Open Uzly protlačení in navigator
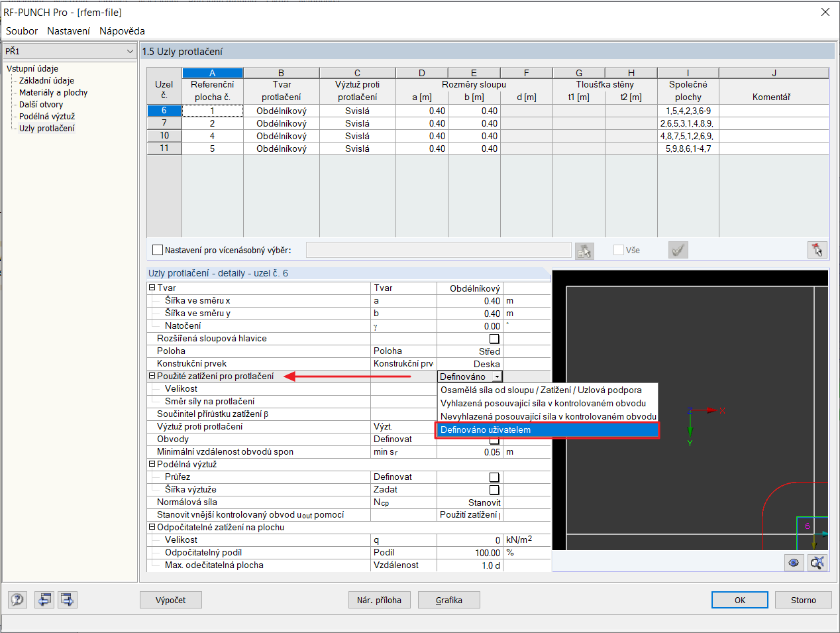Viewport: 840px width, 633px height. click(47, 128)
